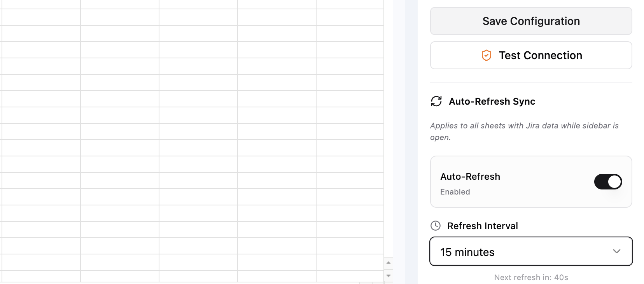
Task: Click the Test Connection button
Action: point(531,55)
